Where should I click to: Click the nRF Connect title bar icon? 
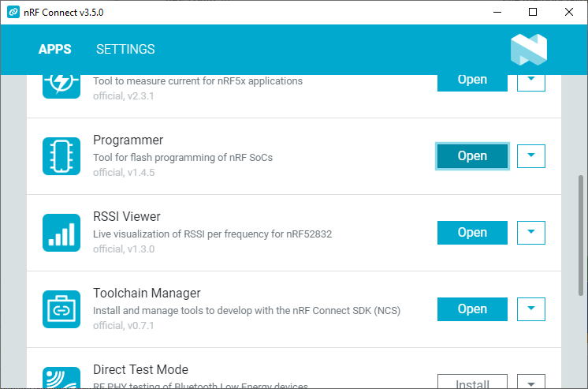(x=13, y=12)
